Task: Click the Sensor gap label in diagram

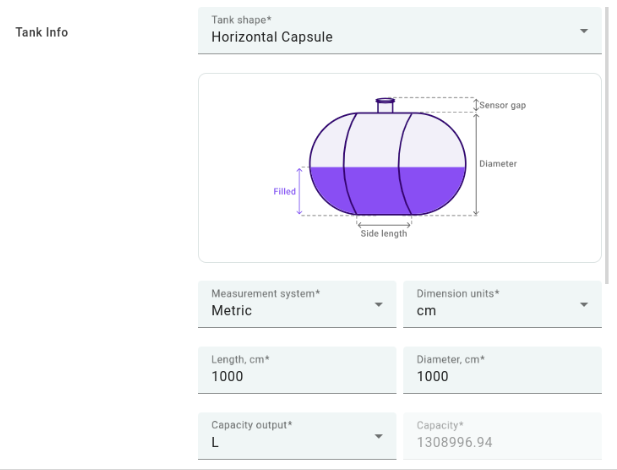Action: coord(502,105)
